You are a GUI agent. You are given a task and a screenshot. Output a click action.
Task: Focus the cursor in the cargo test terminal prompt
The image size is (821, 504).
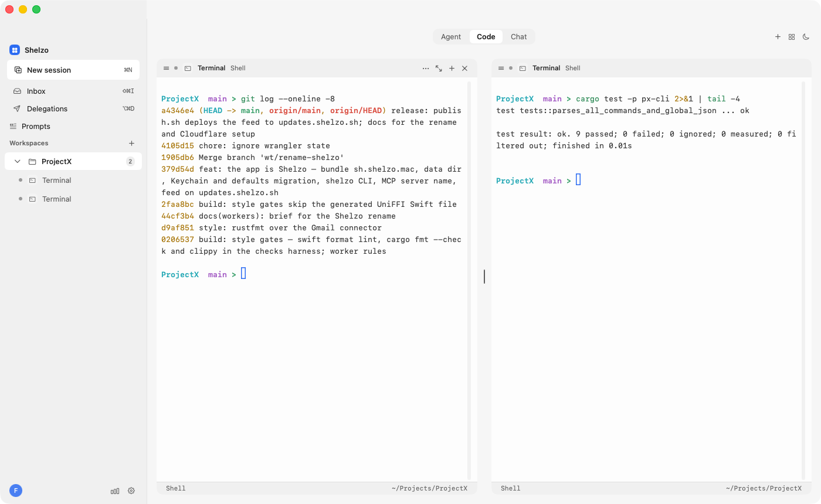tap(578, 180)
